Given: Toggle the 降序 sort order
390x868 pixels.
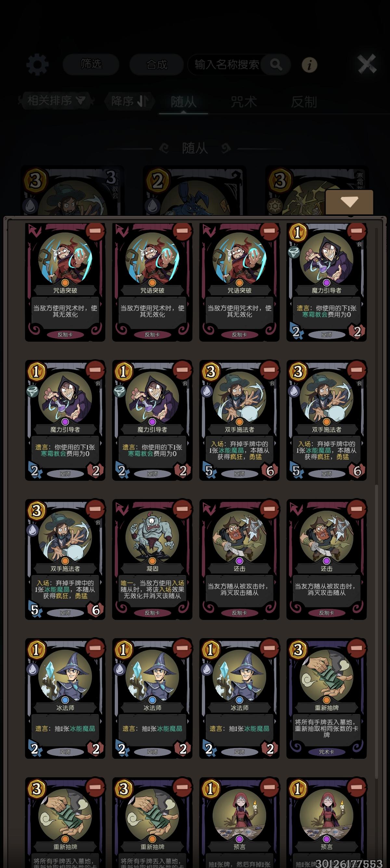Looking at the screenshot, I should (129, 101).
